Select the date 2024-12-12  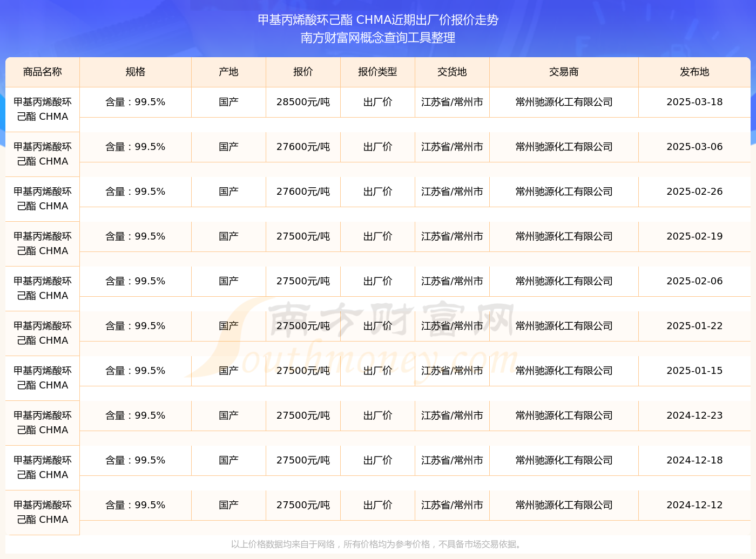point(694,505)
